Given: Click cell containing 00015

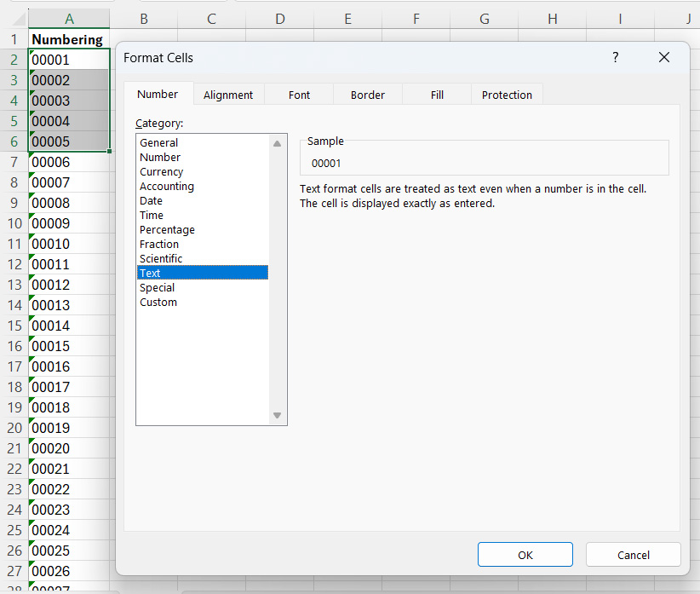Looking at the screenshot, I should (x=69, y=346).
